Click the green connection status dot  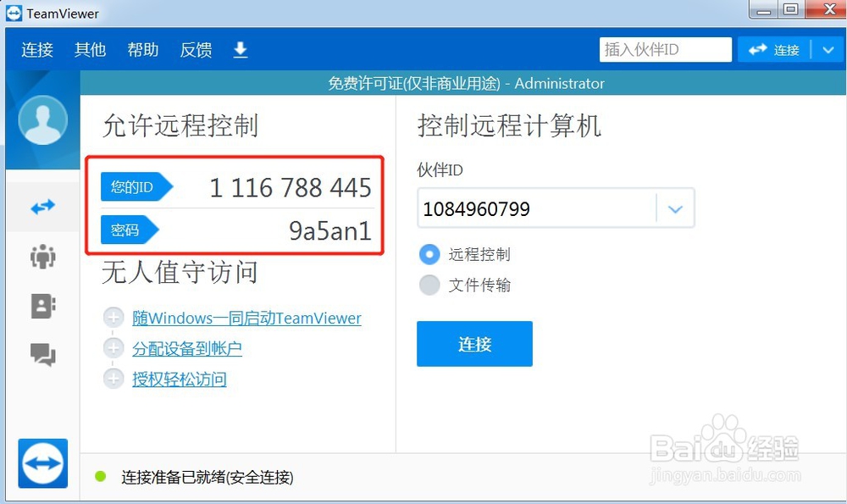[102, 478]
